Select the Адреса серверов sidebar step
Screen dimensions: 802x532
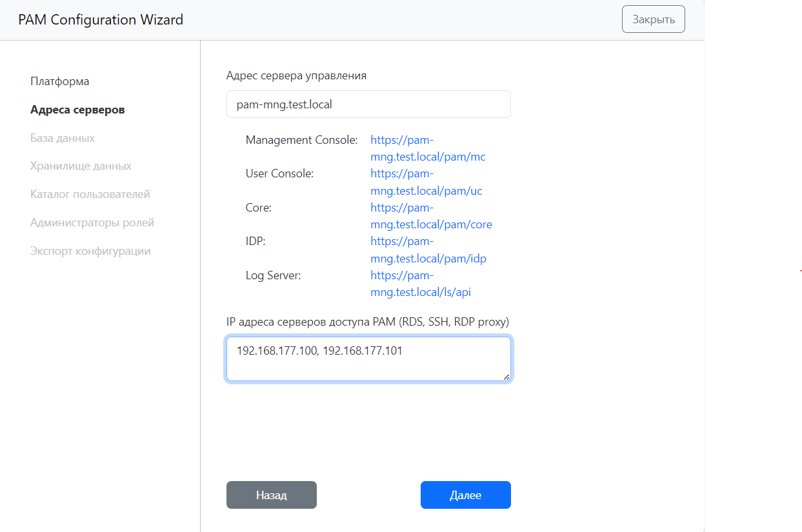77,110
